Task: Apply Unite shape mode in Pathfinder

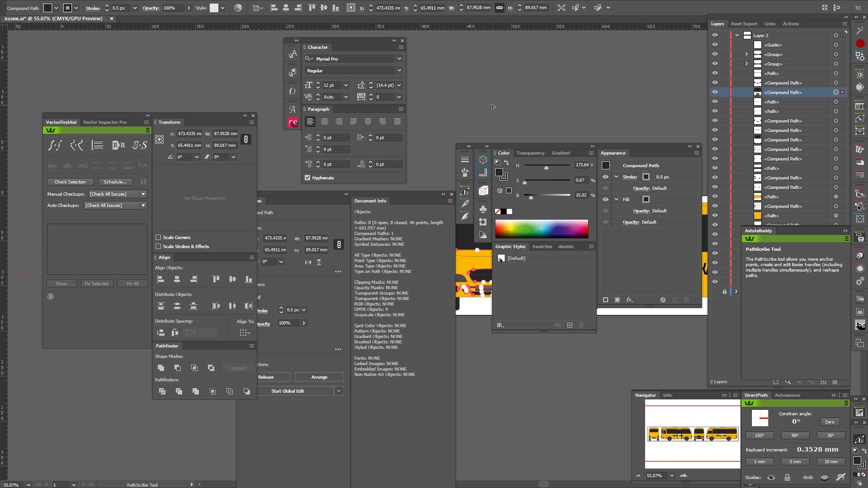Action: coord(161,368)
